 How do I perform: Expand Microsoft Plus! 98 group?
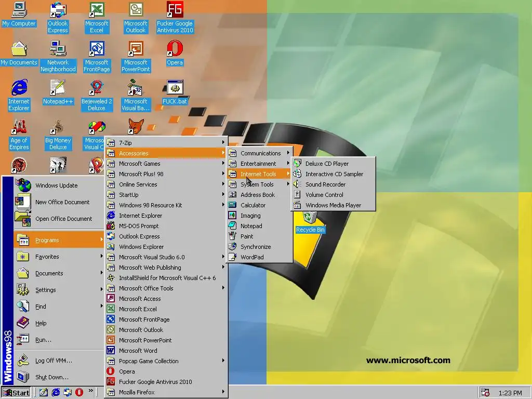(166, 174)
